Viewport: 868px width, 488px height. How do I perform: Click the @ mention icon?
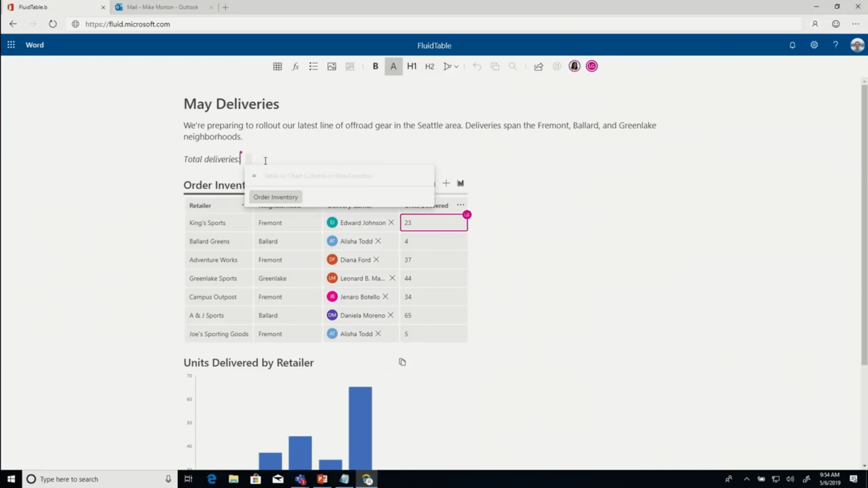pos(556,66)
